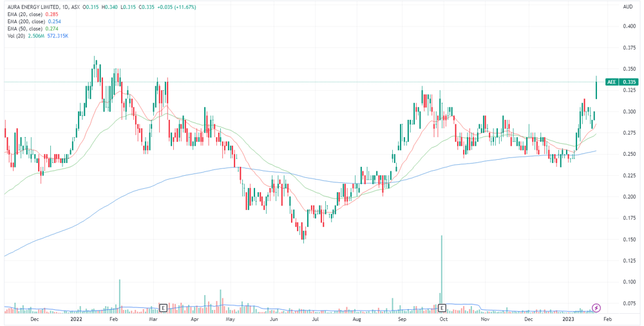Click the 0.335 current price tag

[629, 82]
